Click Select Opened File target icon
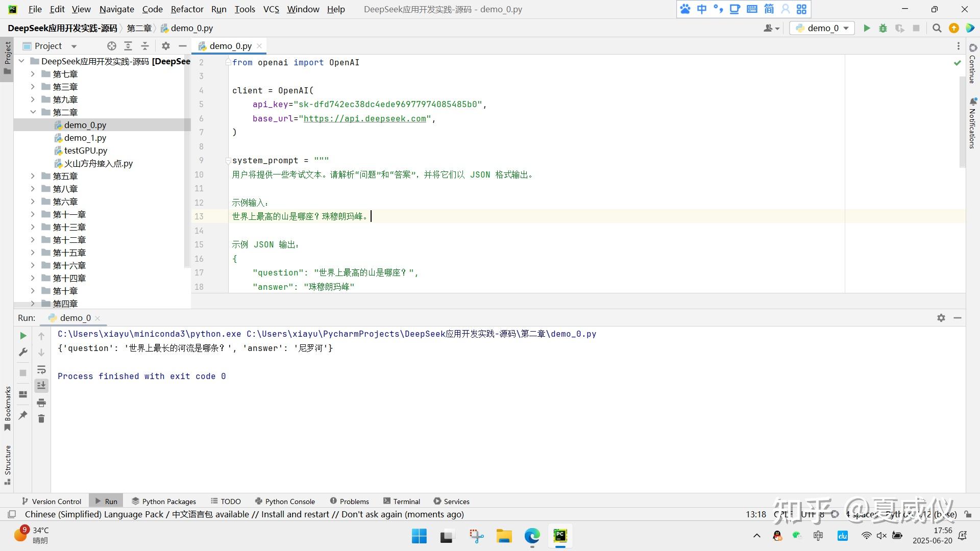Image resolution: width=980 pixels, height=551 pixels. pyautogui.click(x=112, y=46)
